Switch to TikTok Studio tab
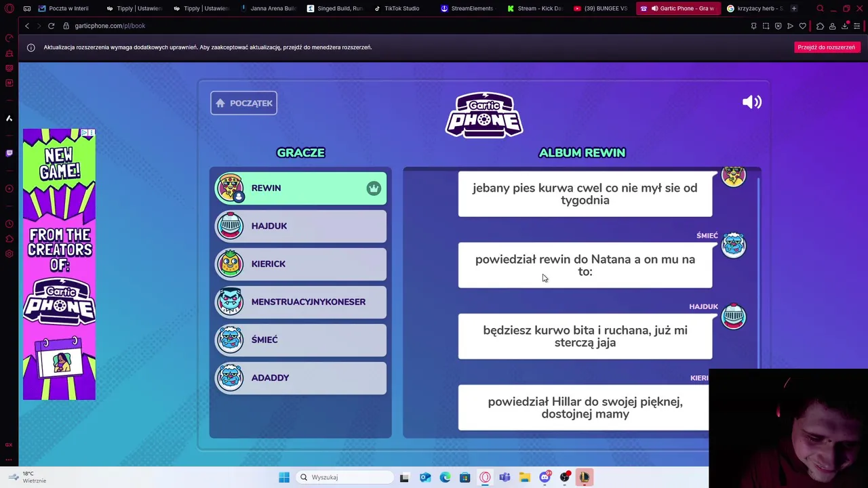This screenshot has height=488, width=868. [x=401, y=8]
